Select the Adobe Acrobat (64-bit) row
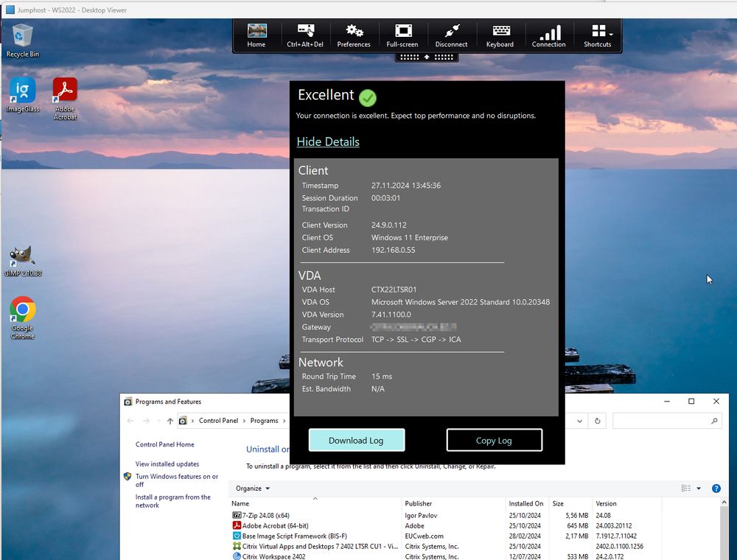 click(447, 525)
